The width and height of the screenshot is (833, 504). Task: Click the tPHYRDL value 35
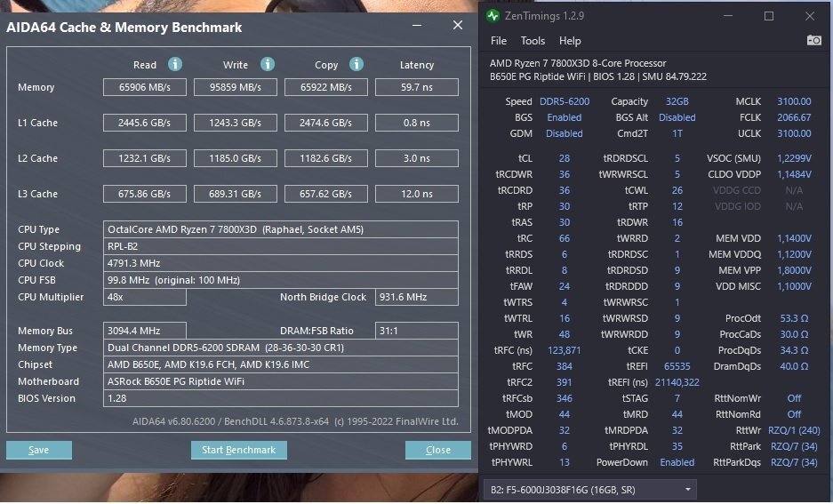(x=677, y=446)
